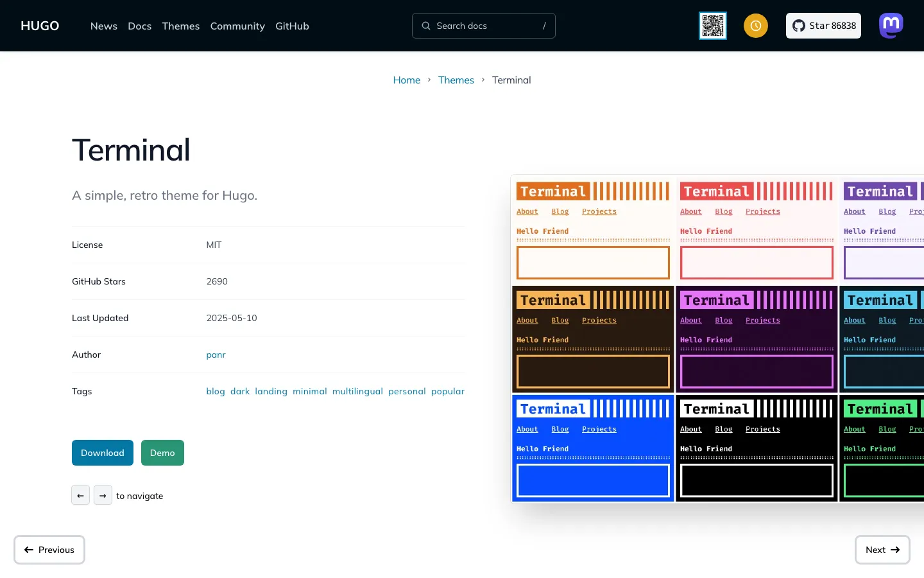Select the landing tag
Image resolution: width=924 pixels, height=578 pixels.
271,391
